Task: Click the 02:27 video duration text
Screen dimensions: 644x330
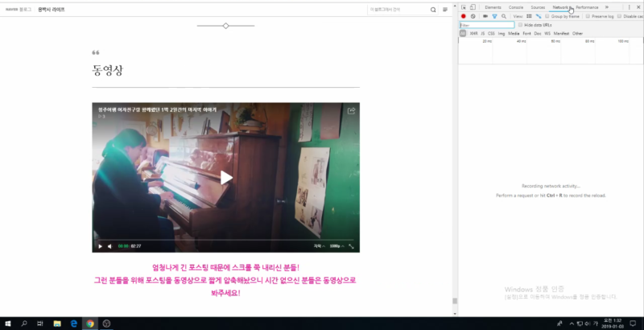Action: pyautogui.click(x=136, y=246)
